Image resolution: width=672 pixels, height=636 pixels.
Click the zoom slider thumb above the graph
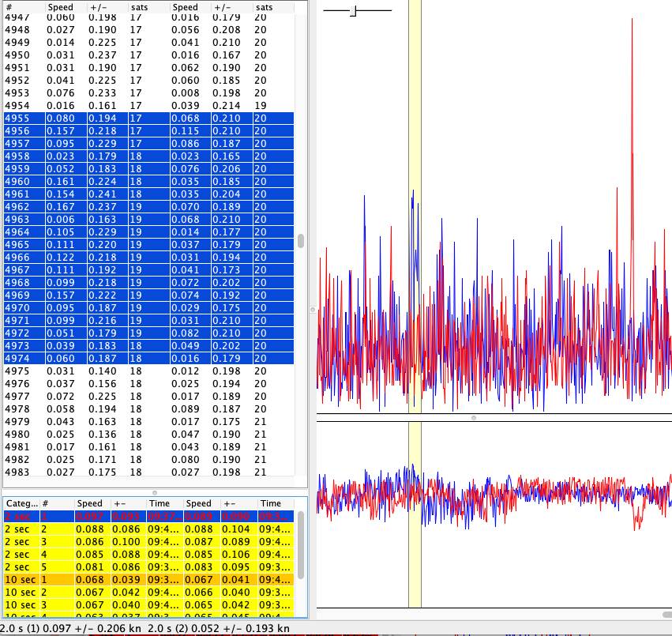tap(355, 10)
